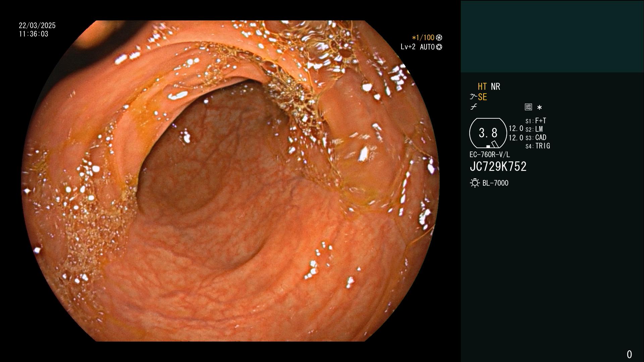The height and width of the screenshot is (362, 644).
Task: Click the lower 12.0 value
Action: coord(516,137)
